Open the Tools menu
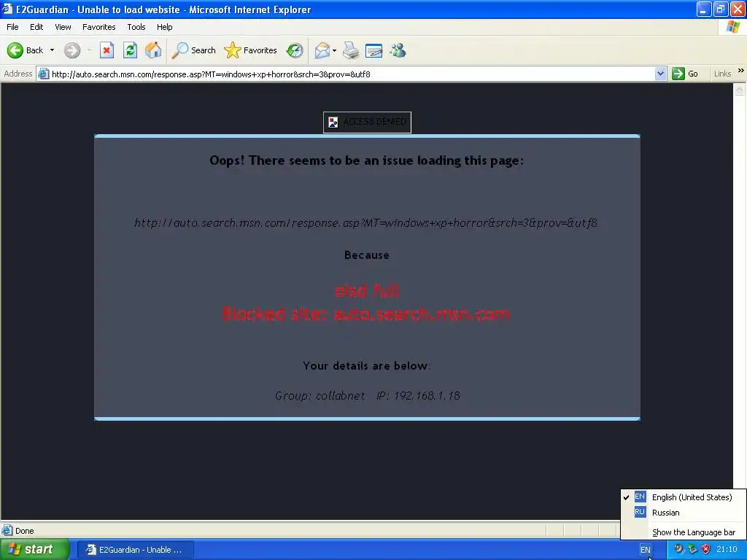Viewport: 747px width, 560px height. click(x=136, y=27)
